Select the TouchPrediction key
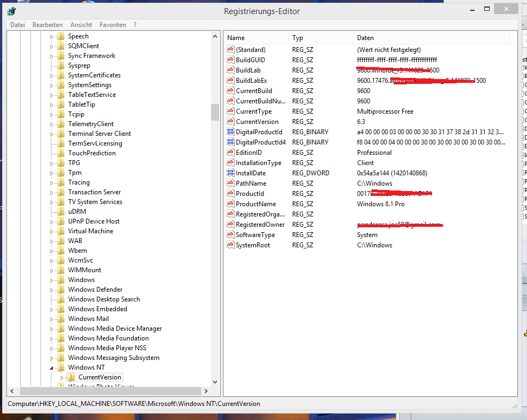The height and width of the screenshot is (420, 527). click(x=92, y=153)
